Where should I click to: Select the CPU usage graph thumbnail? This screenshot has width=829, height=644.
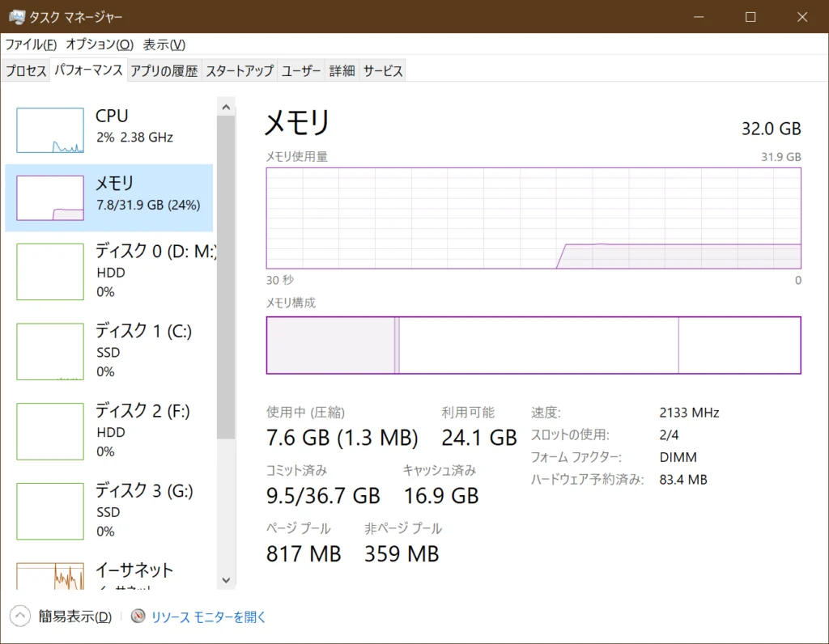[x=50, y=131]
